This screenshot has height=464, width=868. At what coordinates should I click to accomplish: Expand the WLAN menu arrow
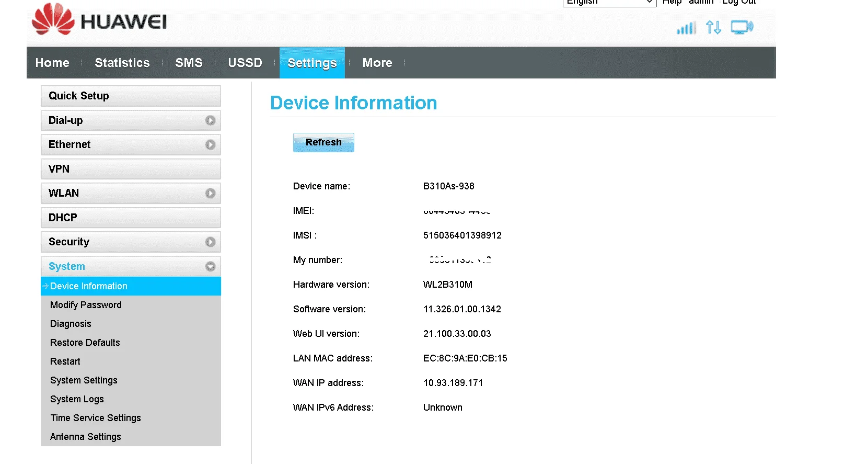[210, 194]
